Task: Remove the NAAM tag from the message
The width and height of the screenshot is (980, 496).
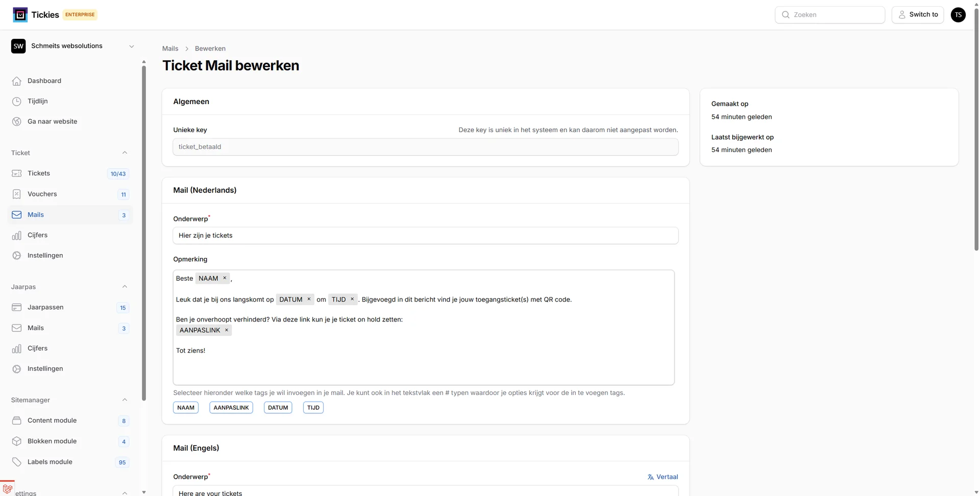Action: (x=224, y=278)
